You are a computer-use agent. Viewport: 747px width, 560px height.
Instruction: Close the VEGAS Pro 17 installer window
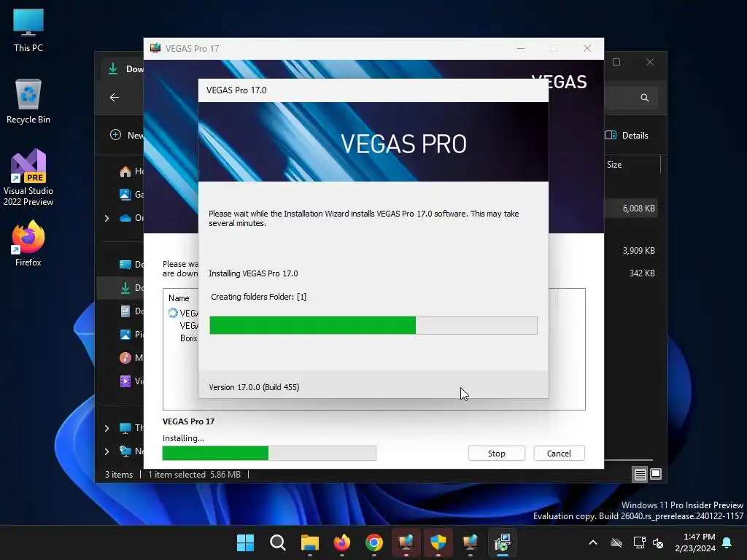coord(587,49)
